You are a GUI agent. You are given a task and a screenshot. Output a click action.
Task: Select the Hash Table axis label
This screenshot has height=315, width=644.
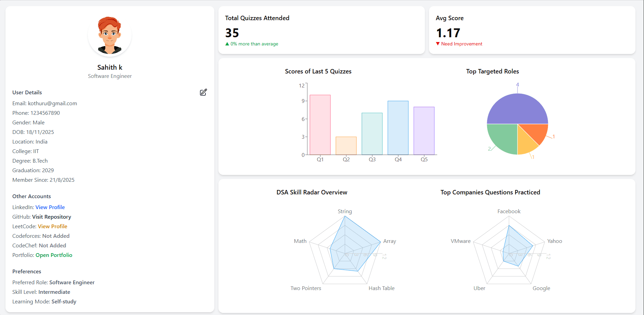point(381,288)
